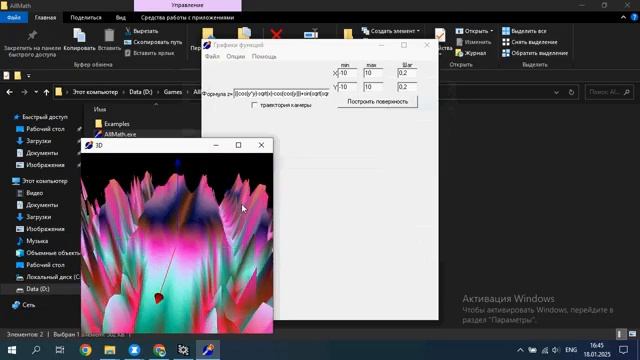Click Изменить in the ribbon
Viewport: 640px width, 360px height.
click(473, 42)
